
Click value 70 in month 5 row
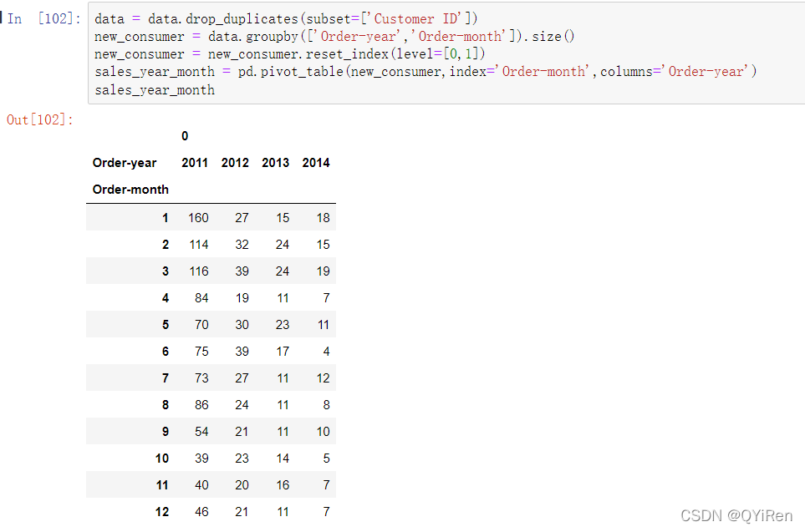[201, 325]
